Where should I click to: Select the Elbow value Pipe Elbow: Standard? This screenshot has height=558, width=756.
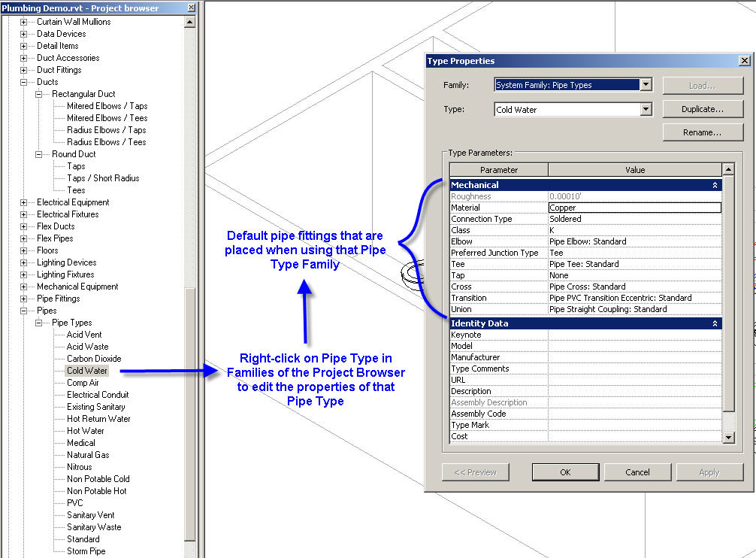click(x=635, y=241)
